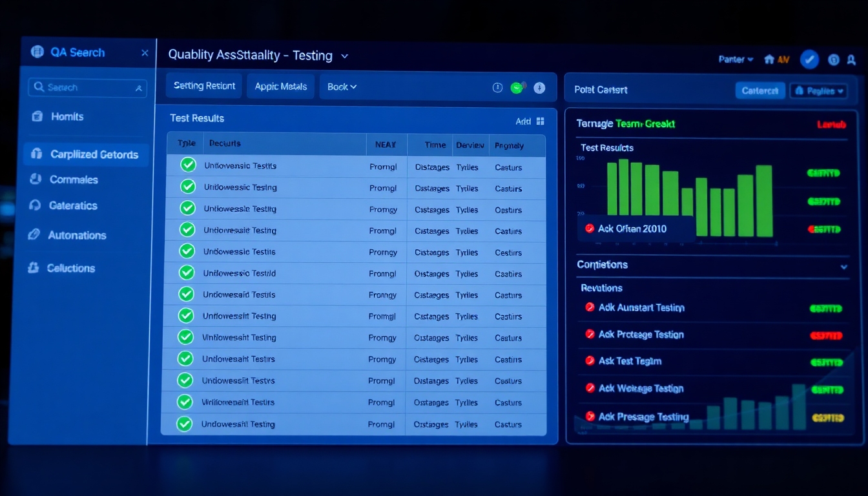Click the blue checkmark circle in header
This screenshot has width=868, height=496.
[x=809, y=59]
